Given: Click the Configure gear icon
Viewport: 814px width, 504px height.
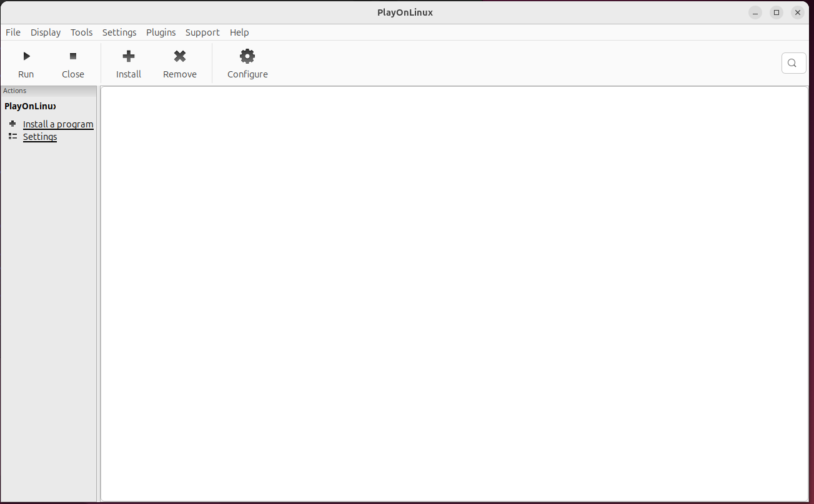Looking at the screenshot, I should [247, 56].
